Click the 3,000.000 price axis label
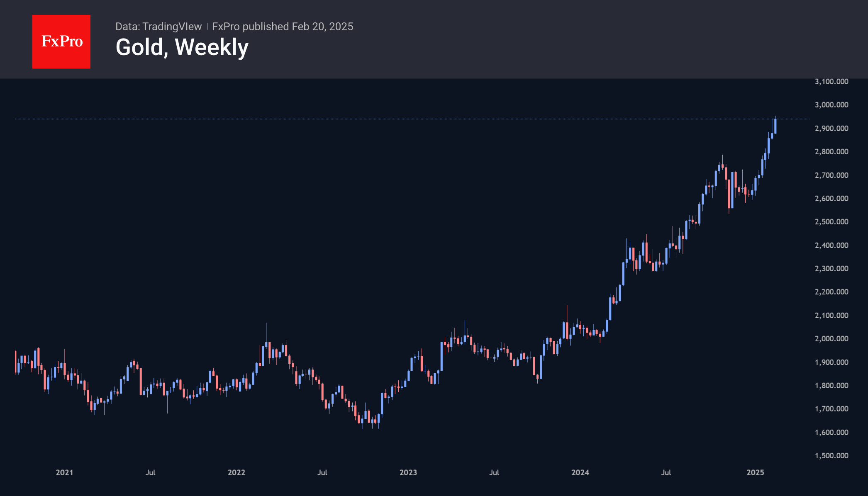 coord(831,105)
